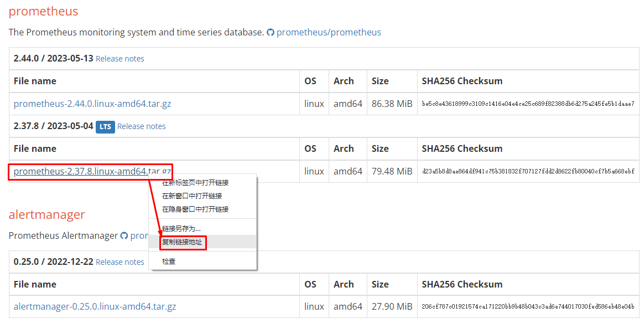The image size is (644, 323).
Task: Click the prometheus-2.37.8.linux-amd64.tar.gz link
Action: tap(92, 171)
